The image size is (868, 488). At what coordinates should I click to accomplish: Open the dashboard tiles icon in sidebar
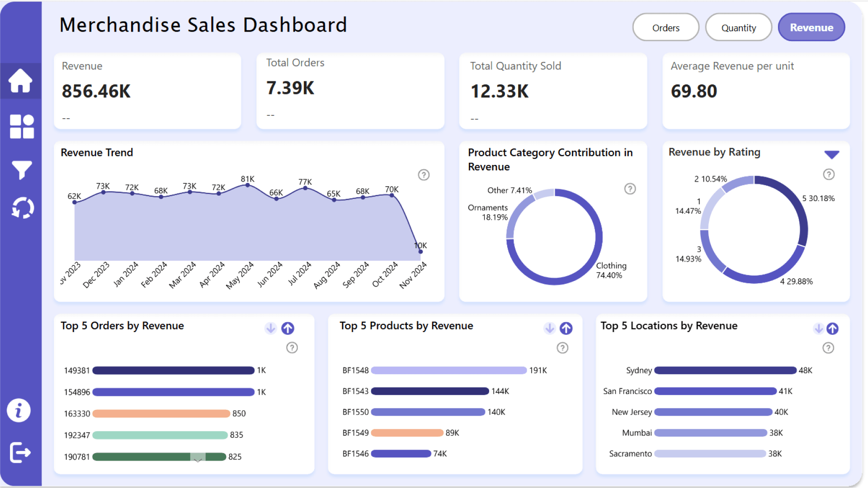[x=22, y=126]
